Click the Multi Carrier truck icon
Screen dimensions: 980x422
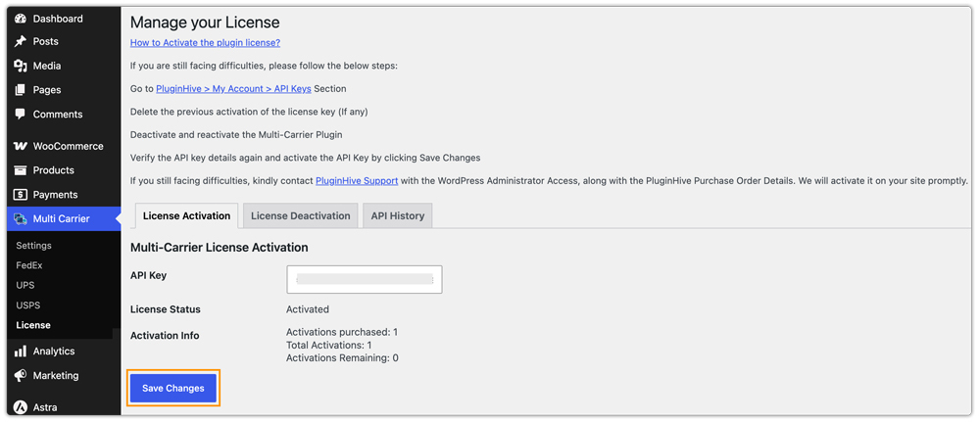pyautogui.click(x=21, y=219)
